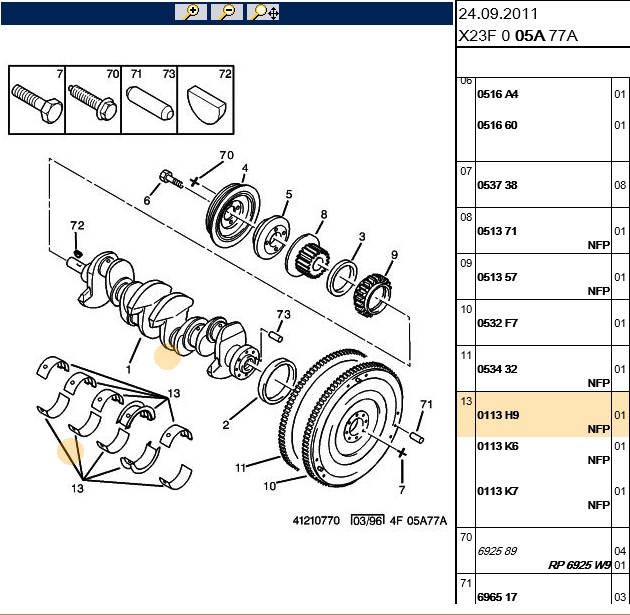Click callout 11 for the ring gear
Image resolution: width=630 pixels, height=615 pixels.
click(240, 468)
